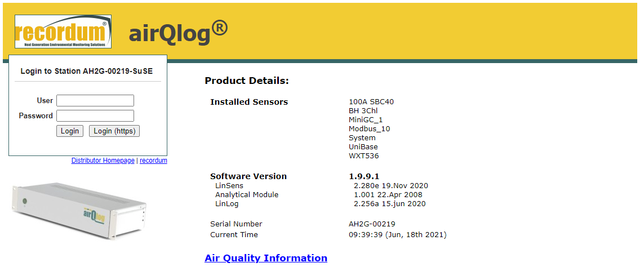Select the '100A SBC40' sensor text

click(371, 102)
